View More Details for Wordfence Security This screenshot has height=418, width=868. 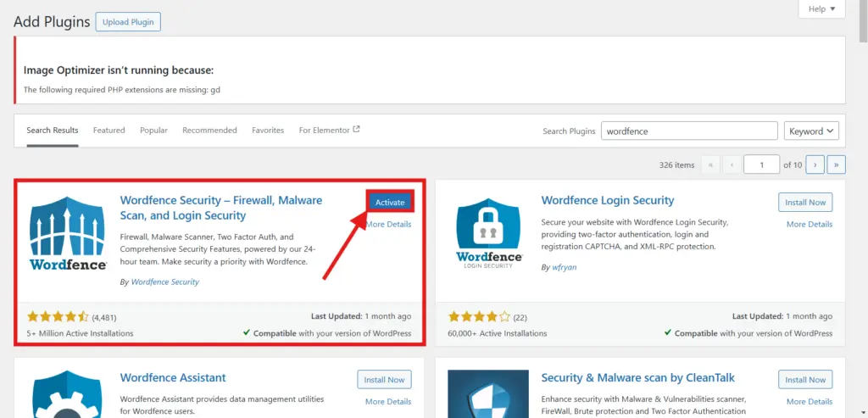[x=390, y=224]
